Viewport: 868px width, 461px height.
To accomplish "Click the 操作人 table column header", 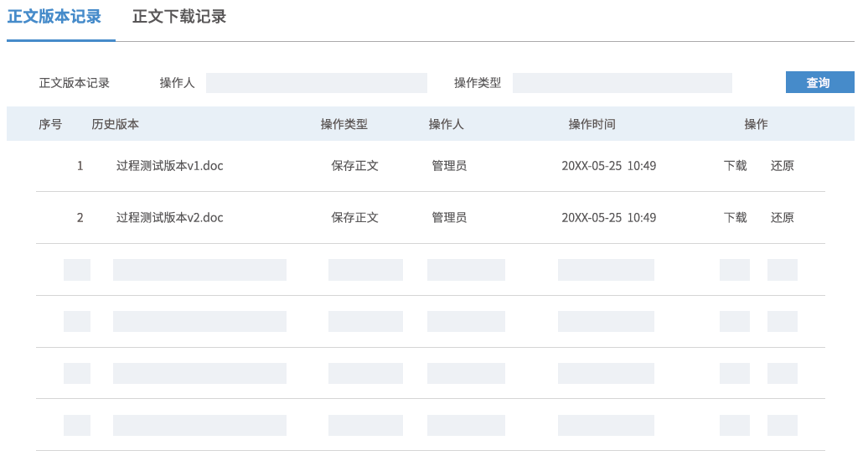I will tap(446, 124).
